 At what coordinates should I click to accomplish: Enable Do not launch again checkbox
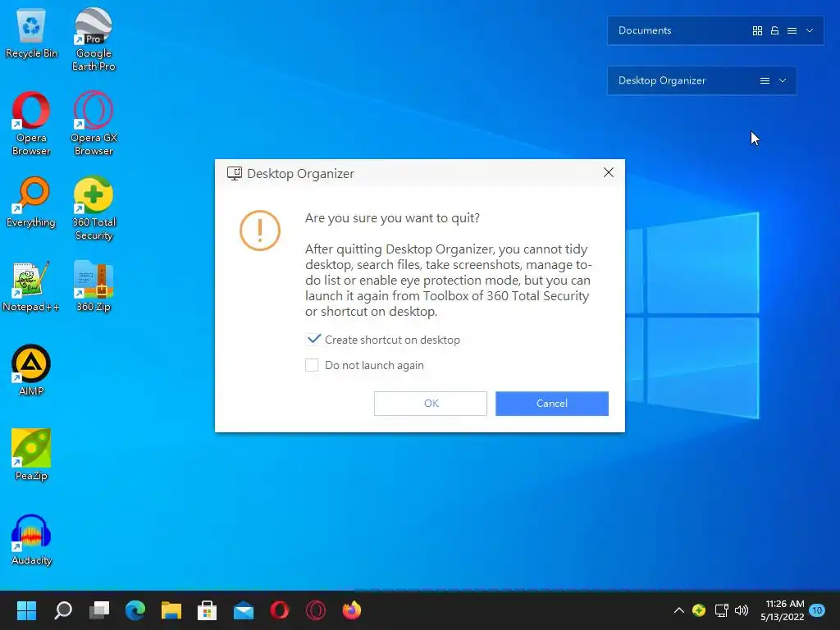312,365
